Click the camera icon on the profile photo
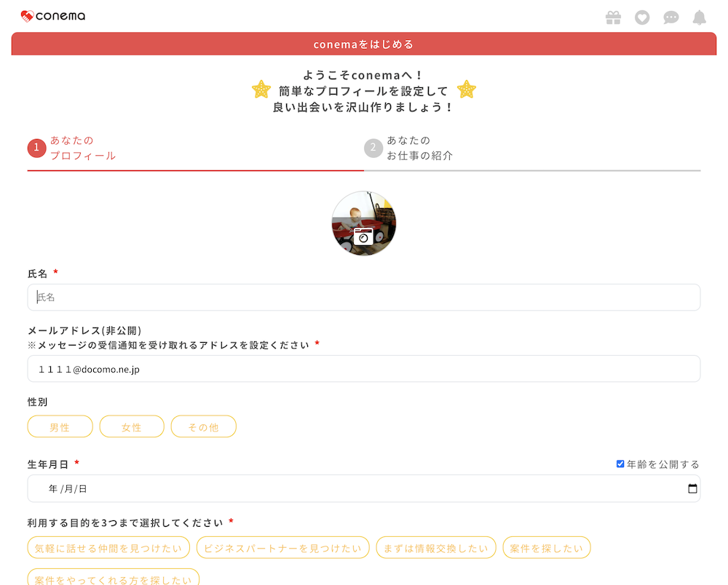 click(x=364, y=236)
